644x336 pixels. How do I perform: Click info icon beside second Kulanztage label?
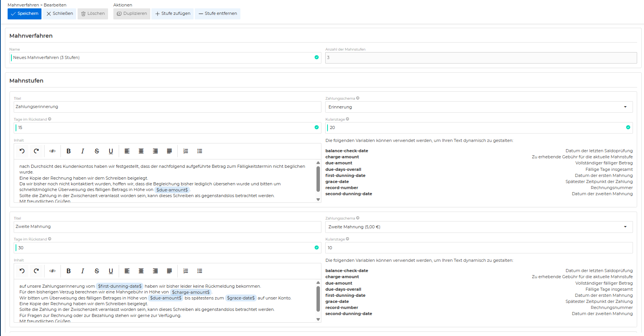(x=347, y=239)
